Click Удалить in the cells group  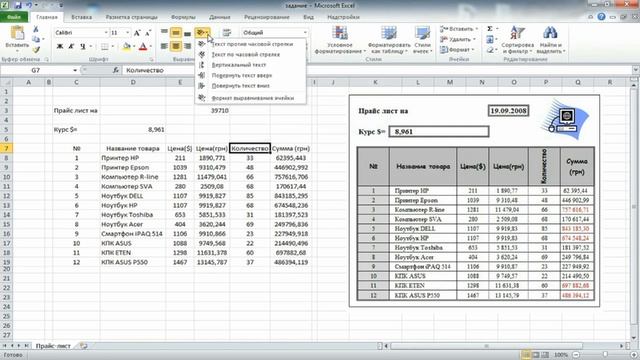pos(458,39)
